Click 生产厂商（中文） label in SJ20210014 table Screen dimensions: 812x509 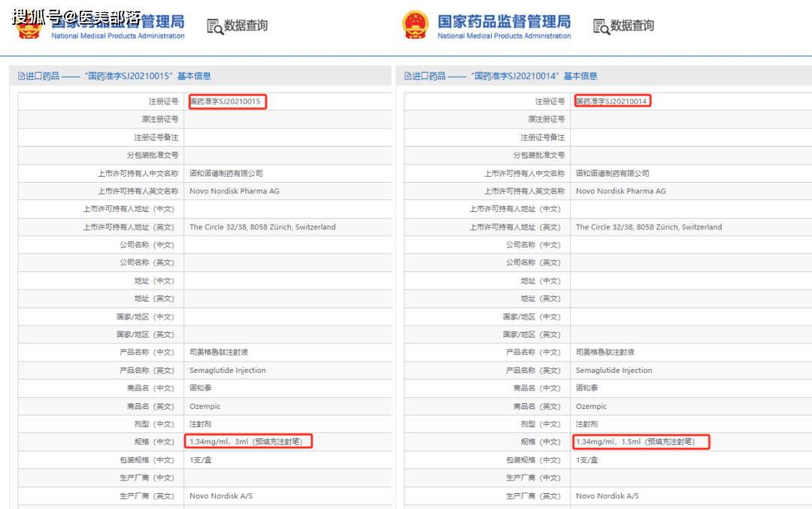535,478
